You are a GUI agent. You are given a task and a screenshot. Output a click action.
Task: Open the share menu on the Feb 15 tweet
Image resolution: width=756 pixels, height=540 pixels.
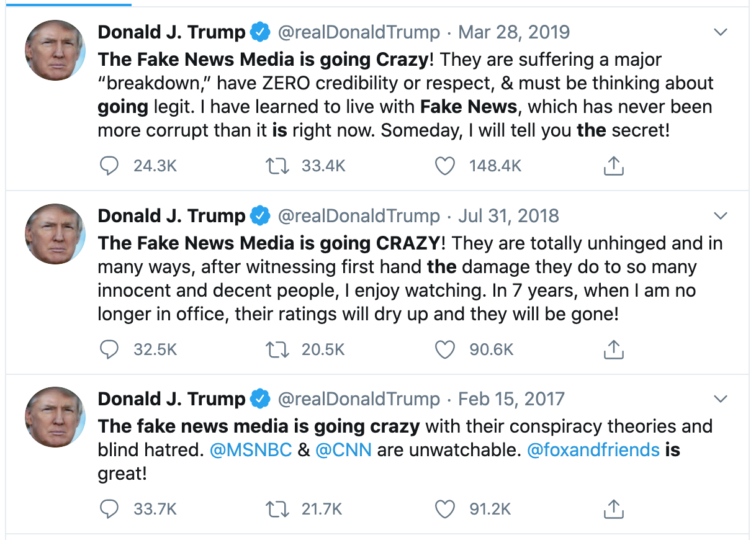[613, 508]
